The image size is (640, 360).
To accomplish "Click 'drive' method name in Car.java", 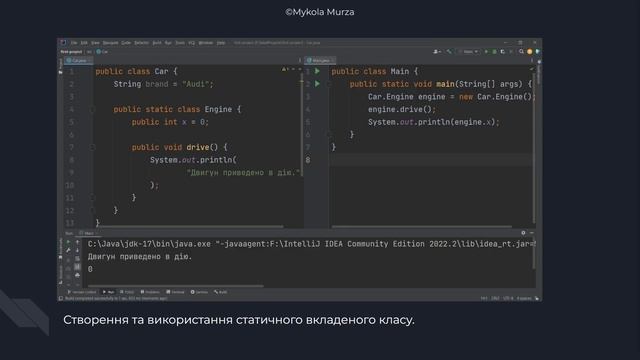I will (198, 147).
